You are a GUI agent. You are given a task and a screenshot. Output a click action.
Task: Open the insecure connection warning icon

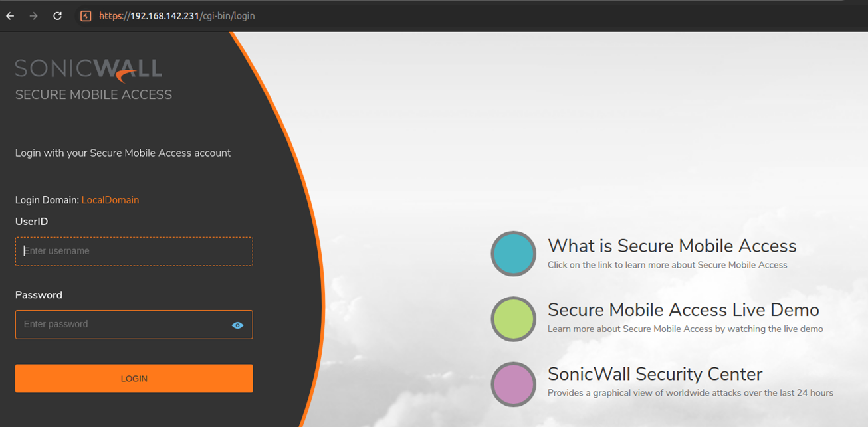click(x=86, y=16)
